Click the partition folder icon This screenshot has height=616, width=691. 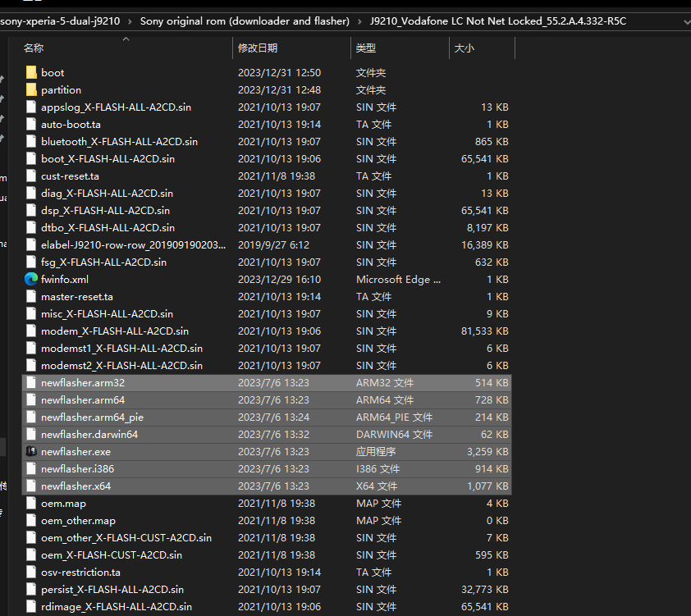coord(31,90)
